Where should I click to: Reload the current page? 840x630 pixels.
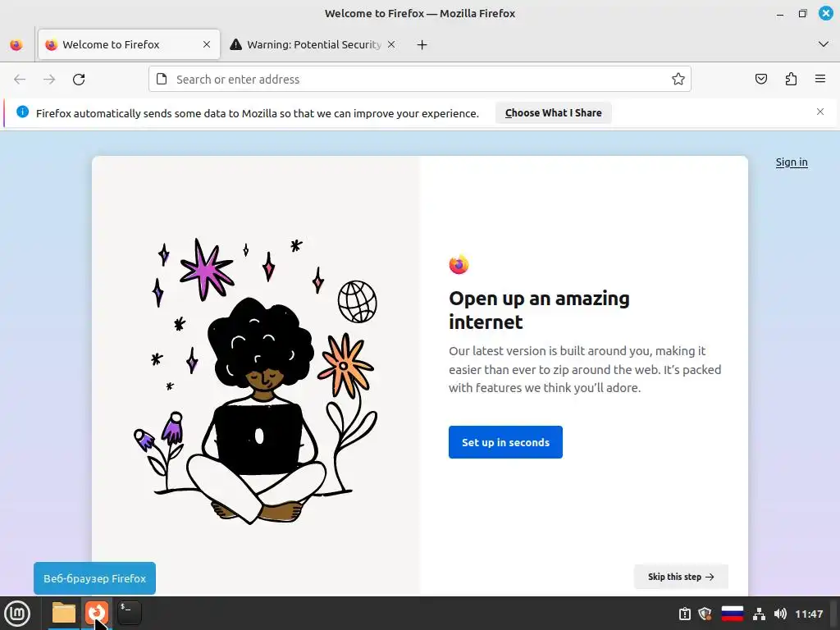pyautogui.click(x=79, y=80)
